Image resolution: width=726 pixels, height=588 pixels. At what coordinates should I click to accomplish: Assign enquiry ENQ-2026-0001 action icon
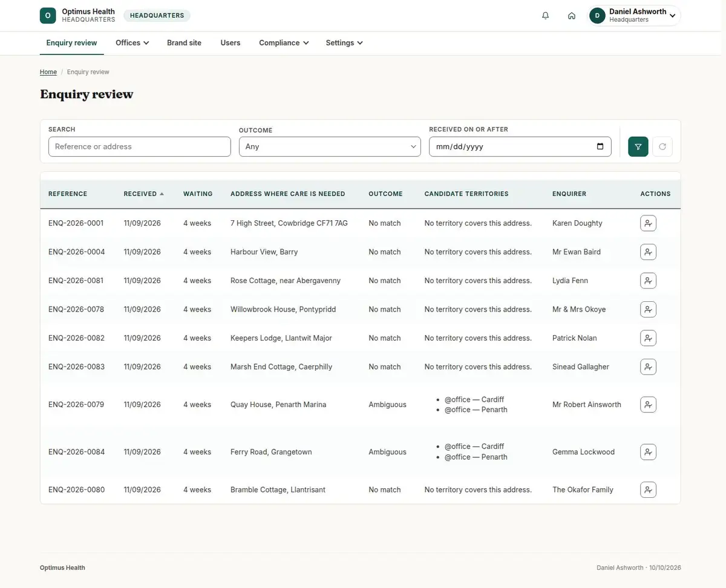click(648, 223)
